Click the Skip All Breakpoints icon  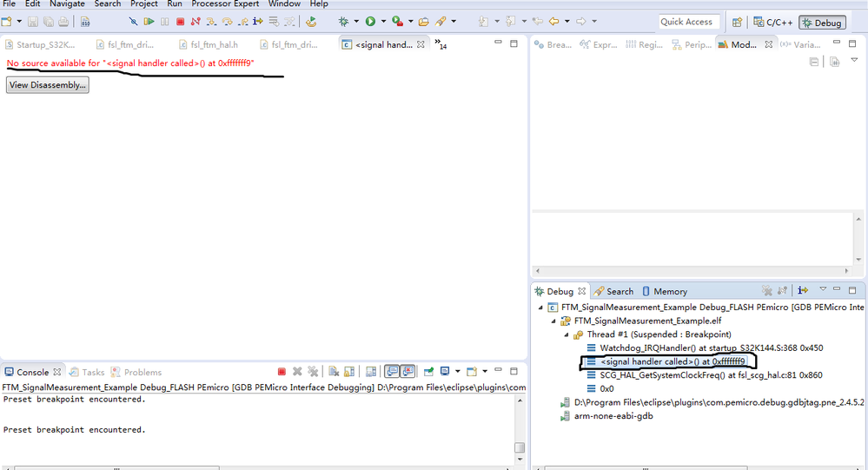tap(133, 22)
